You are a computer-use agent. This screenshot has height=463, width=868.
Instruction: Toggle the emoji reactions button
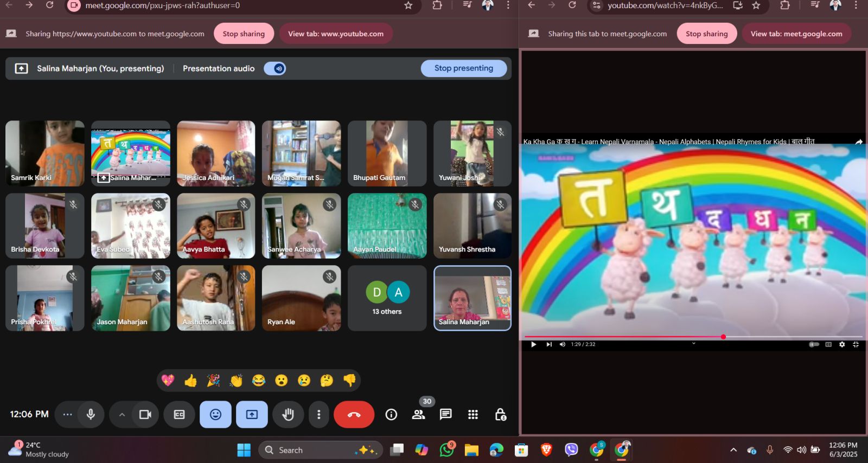[x=215, y=415]
